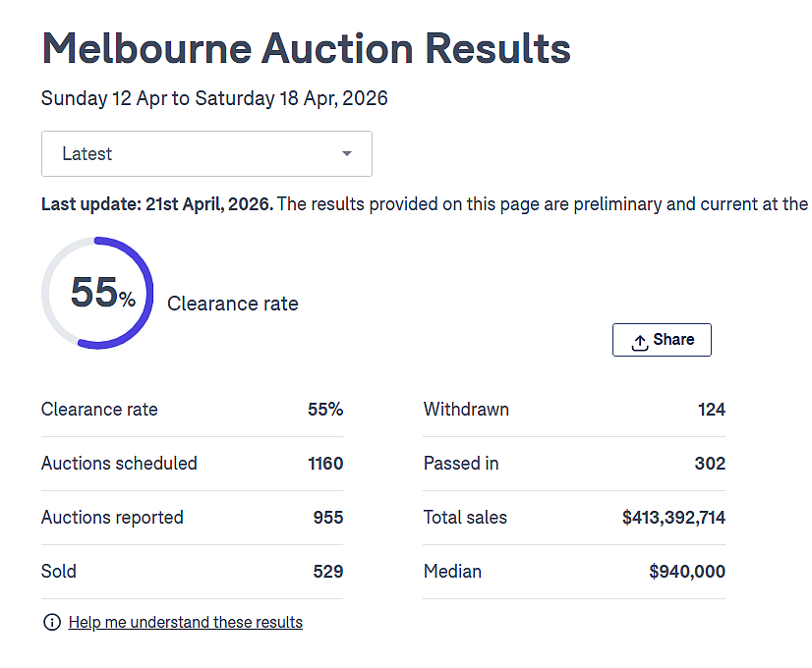Select the Withdrawn 124 row
Screen dimensions: 812x668
point(574,410)
